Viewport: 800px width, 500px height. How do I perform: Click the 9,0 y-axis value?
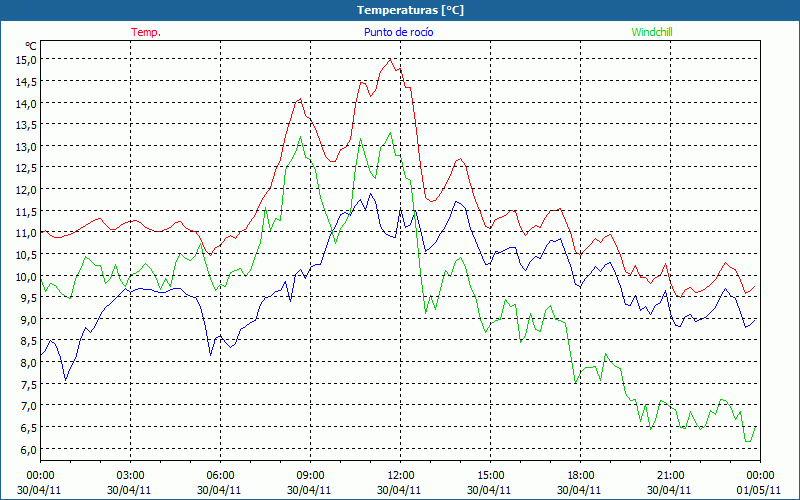(28, 320)
